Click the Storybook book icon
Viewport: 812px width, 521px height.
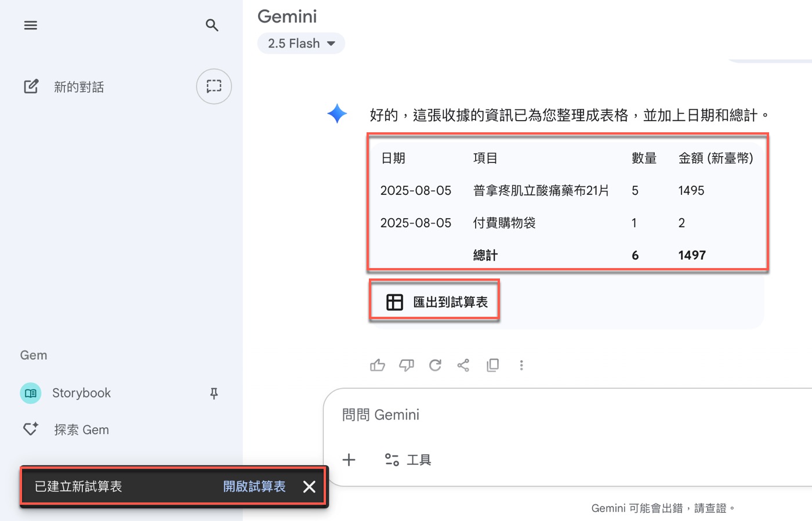[31, 393]
